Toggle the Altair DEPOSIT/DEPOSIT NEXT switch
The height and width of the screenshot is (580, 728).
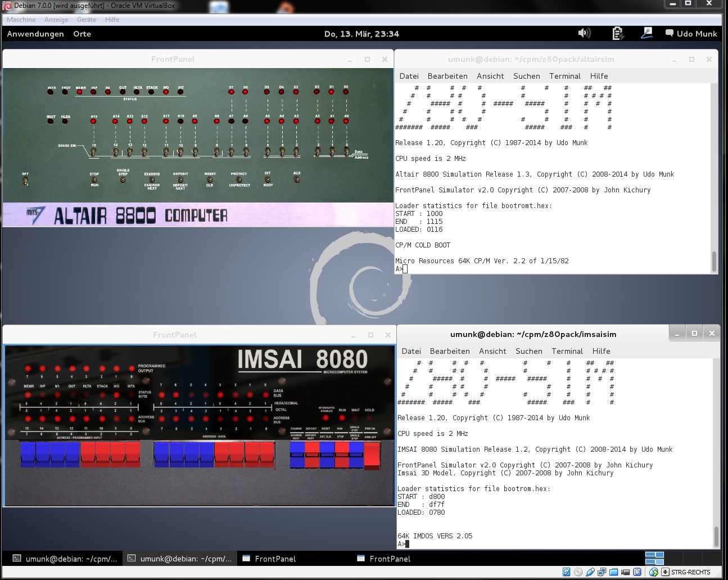coord(180,180)
